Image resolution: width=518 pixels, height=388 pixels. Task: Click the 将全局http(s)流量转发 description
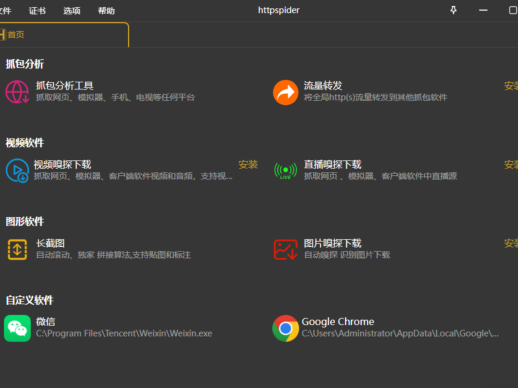(x=375, y=98)
